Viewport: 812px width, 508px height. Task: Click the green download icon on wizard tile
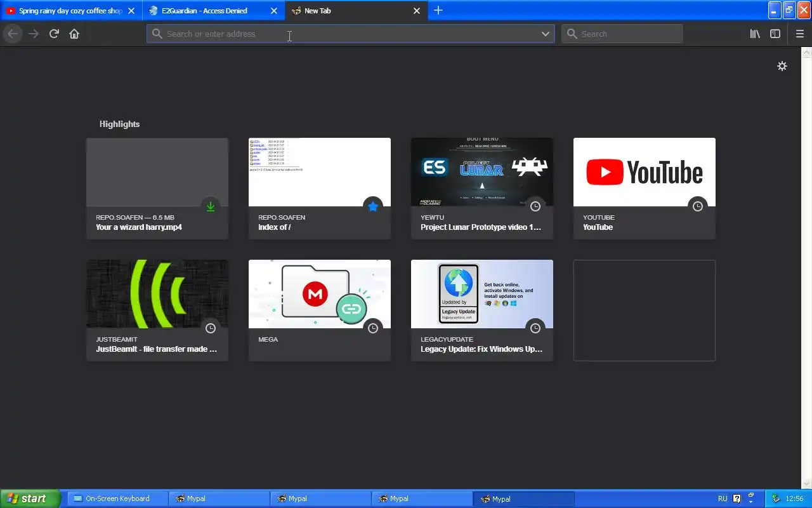211,206
